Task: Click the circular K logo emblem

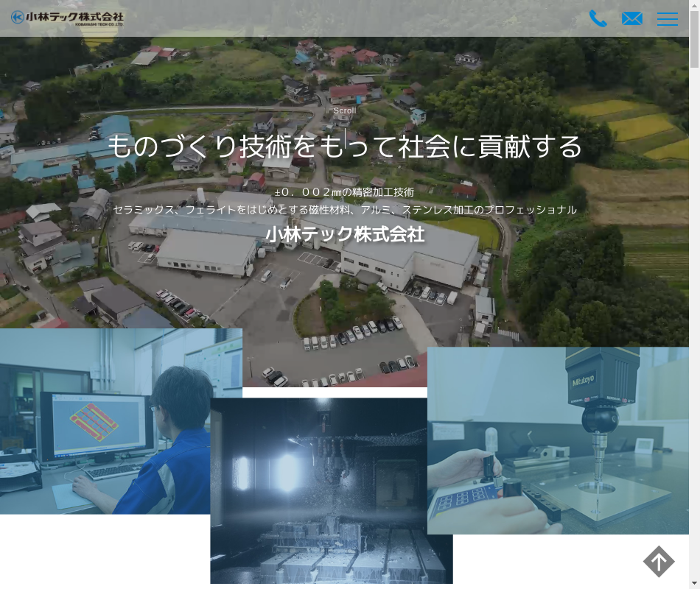Action: 18,18
